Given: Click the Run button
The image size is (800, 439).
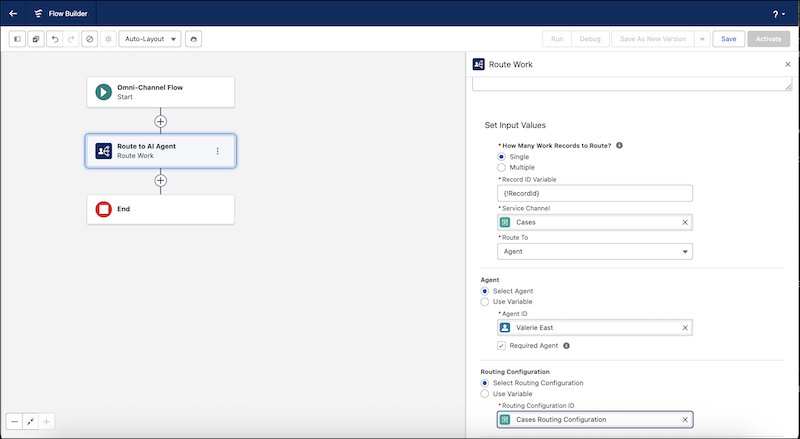Looking at the screenshot, I should [x=557, y=39].
